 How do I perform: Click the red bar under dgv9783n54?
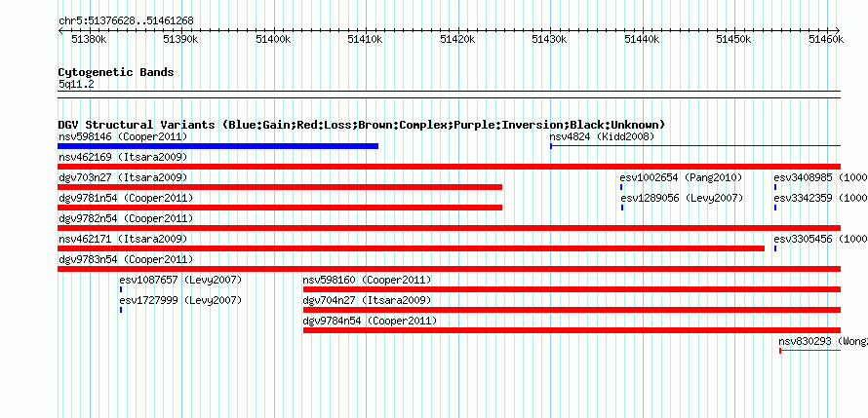pos(449,269)
